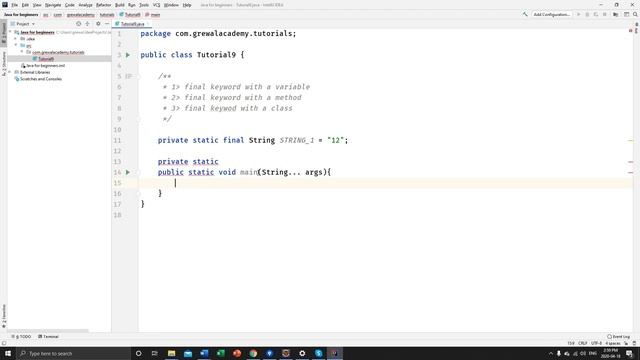Click CRLF line separator in status bar
This screenshot has height=360, width=640.
click(x=582, y=343)
